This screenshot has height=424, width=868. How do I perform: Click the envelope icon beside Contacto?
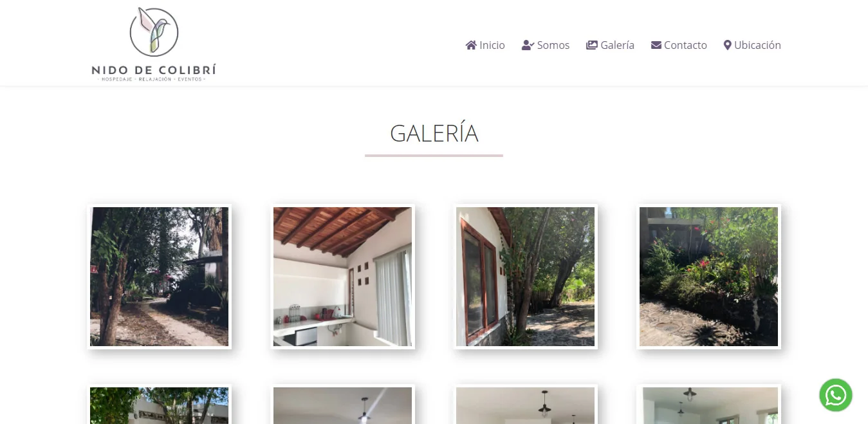656,45
